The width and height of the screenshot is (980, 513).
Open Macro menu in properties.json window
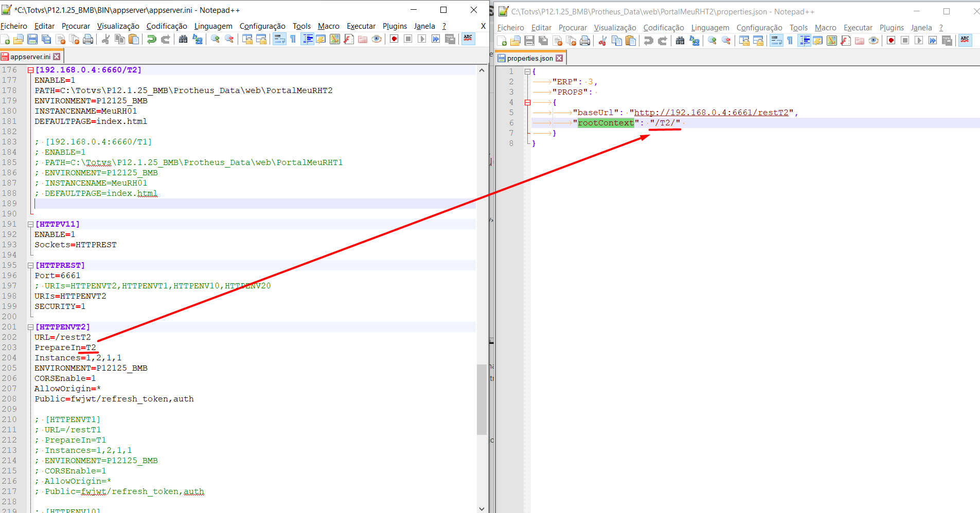pyautogui.click(x=825, y=28)
